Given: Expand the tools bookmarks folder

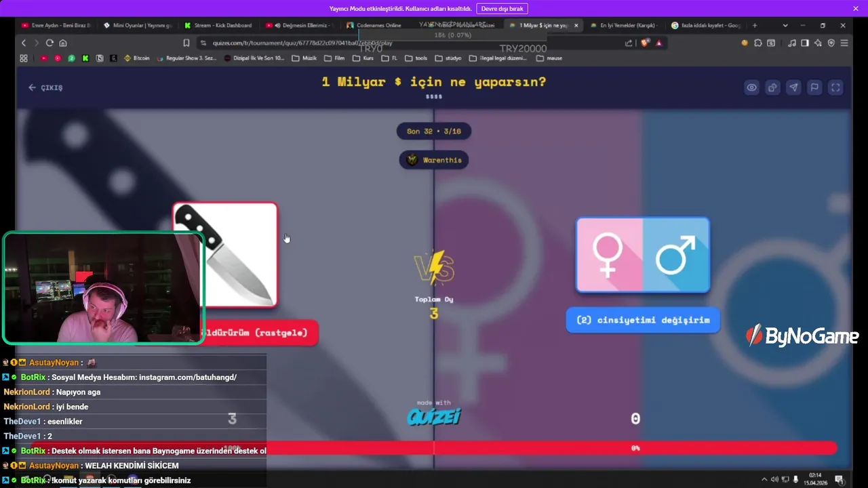Looking at the screenshot, I should tap(416, 58).
